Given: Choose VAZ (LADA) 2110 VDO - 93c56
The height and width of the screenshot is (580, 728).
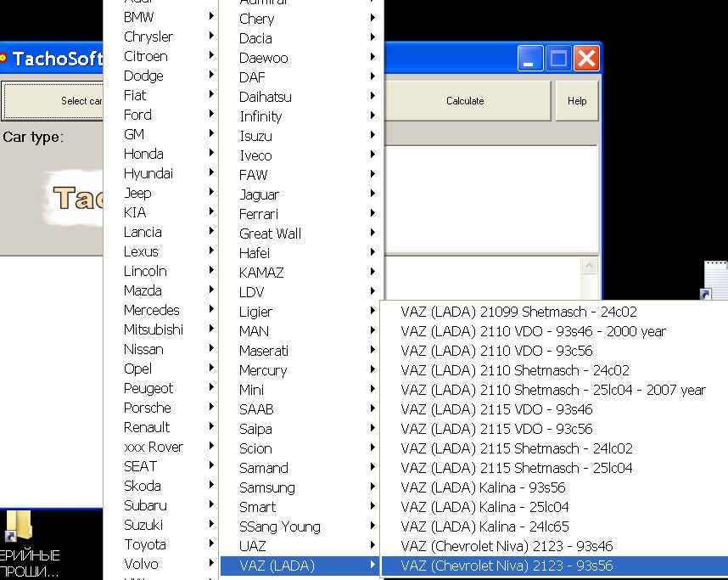Looking at the screenshot, I should pyautogui.click(x=555, y=351).
